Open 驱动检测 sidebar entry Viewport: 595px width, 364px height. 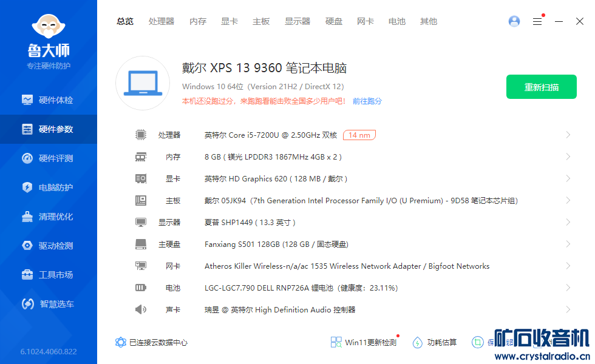pos(48,246)
